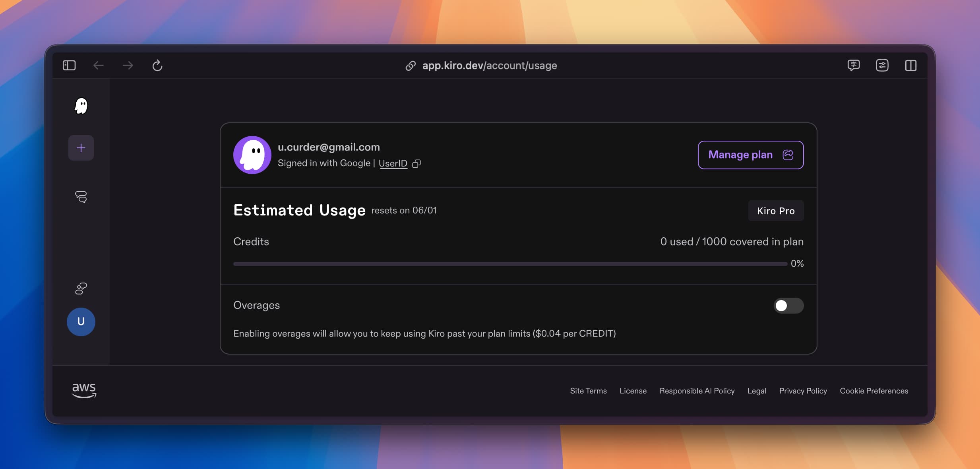Reload the page
This screenshot has height=469, width=980.
tap(157, 65)
